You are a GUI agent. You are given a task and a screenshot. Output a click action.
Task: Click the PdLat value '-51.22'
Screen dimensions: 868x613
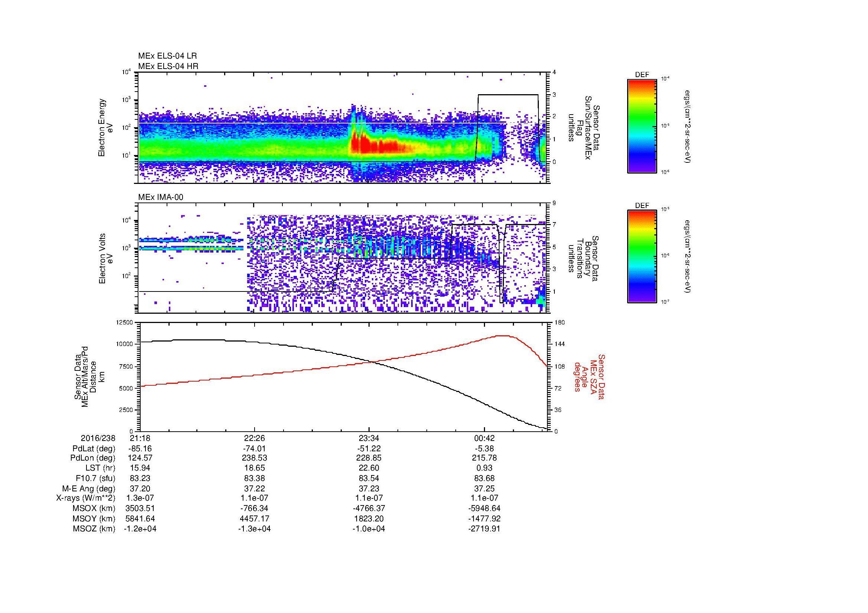pyautogui.click(x=369, y=449)
